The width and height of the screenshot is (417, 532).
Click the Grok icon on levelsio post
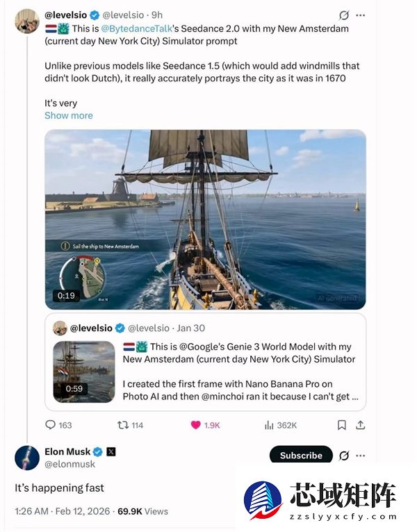(343, 15)
